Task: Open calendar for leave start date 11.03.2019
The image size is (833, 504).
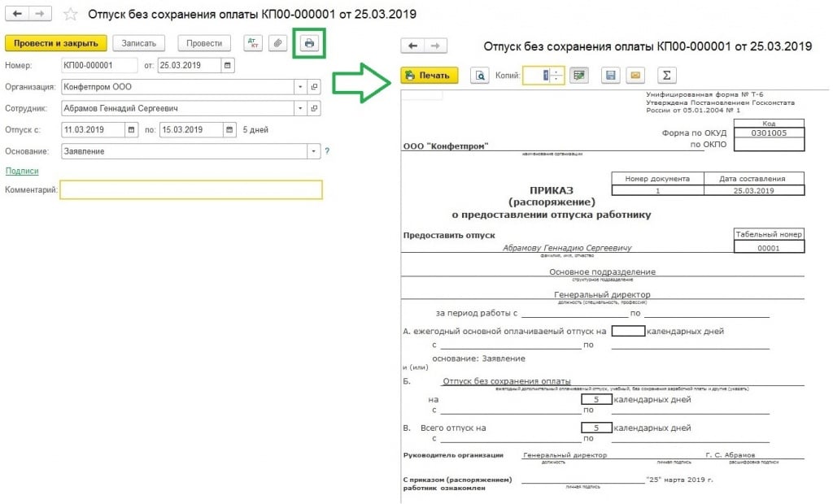Action: coord(131,129)
